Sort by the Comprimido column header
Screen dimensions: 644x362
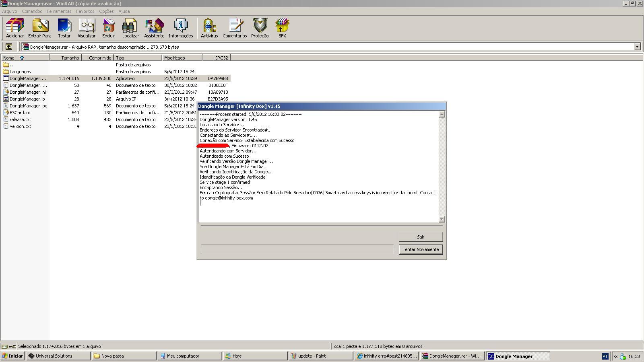pyautogui.click(x=97, y=58)
